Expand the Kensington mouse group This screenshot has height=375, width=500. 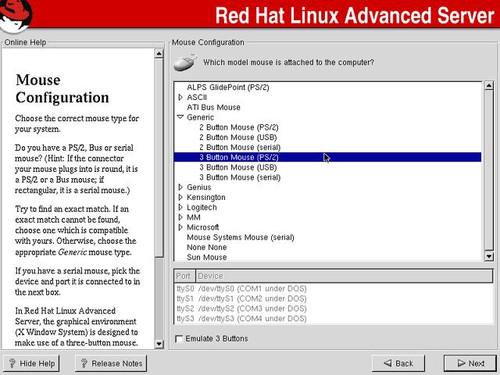pos(180,197)
